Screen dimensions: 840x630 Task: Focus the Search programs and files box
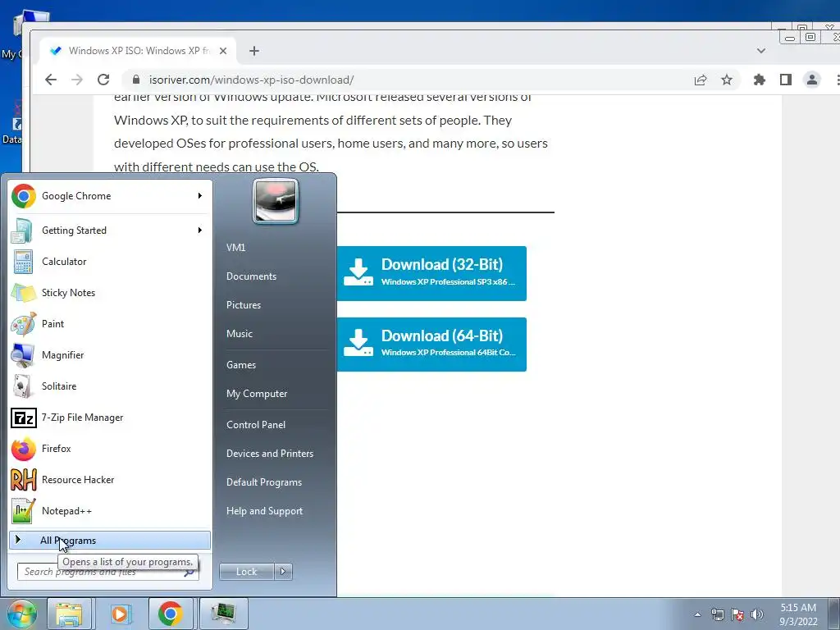click(x=108, y=572)
